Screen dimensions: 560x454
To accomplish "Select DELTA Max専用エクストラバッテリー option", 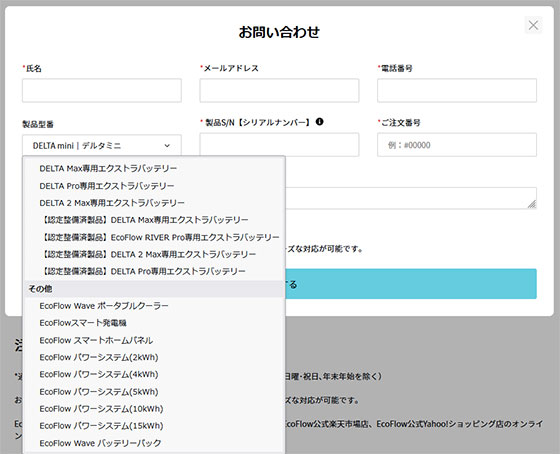I will click(x=154, y=168).
